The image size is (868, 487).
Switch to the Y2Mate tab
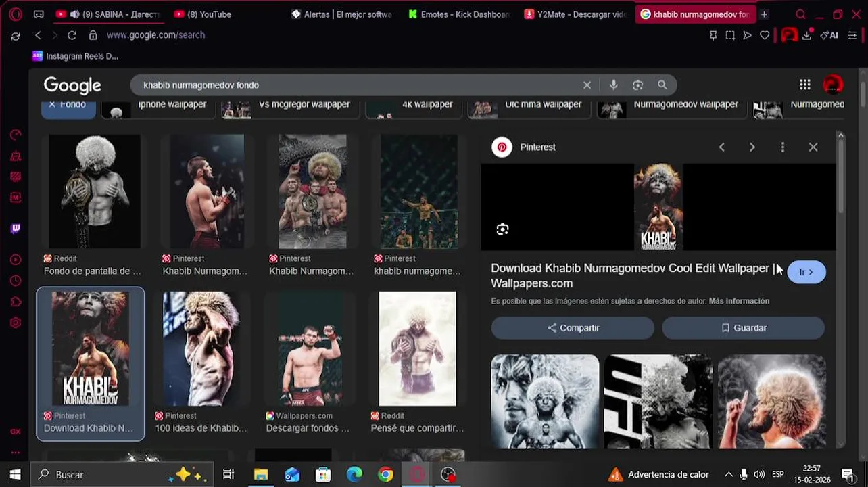click(577, 14)
